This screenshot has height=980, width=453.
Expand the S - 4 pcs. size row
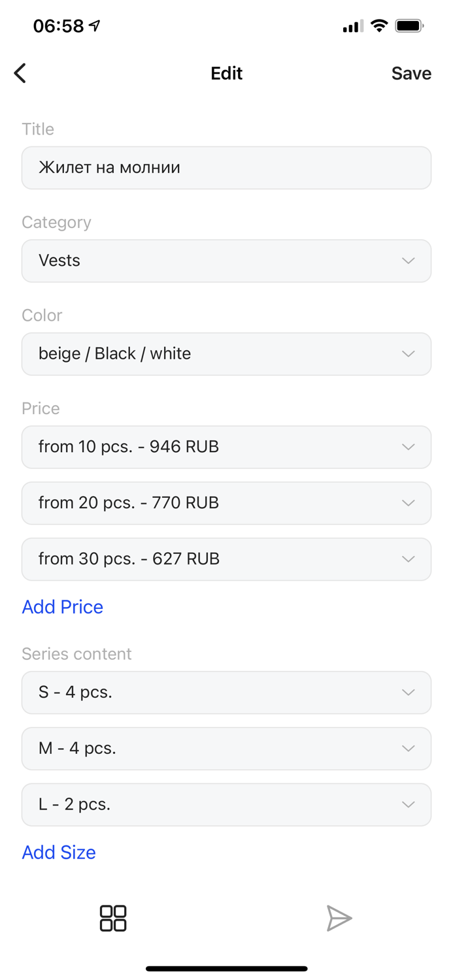pyautogui.click(x=226, y=693)
